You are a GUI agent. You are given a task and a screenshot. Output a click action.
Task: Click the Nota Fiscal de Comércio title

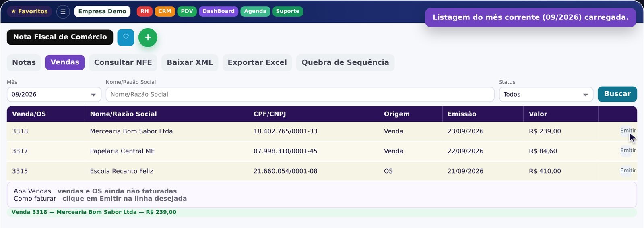[60, 37]
